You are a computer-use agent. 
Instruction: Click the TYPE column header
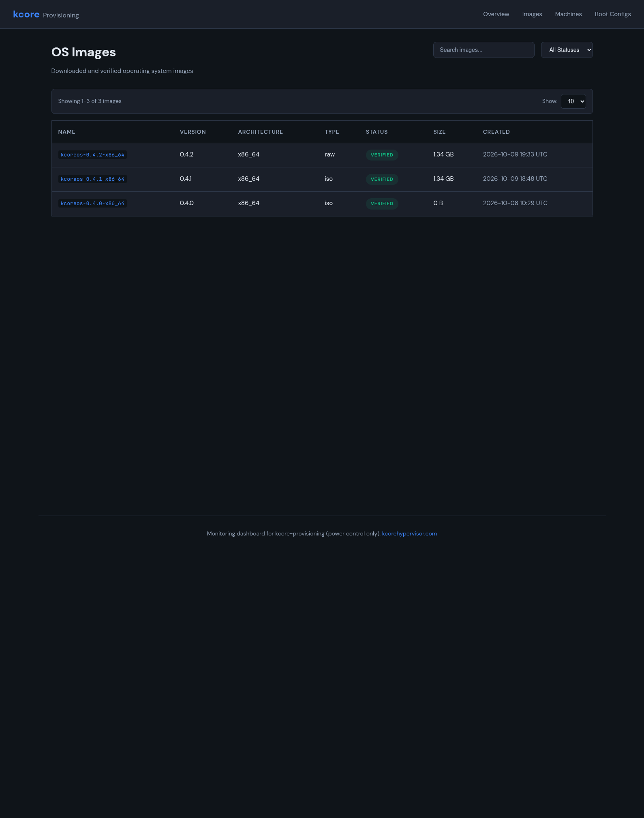(332, 132)
